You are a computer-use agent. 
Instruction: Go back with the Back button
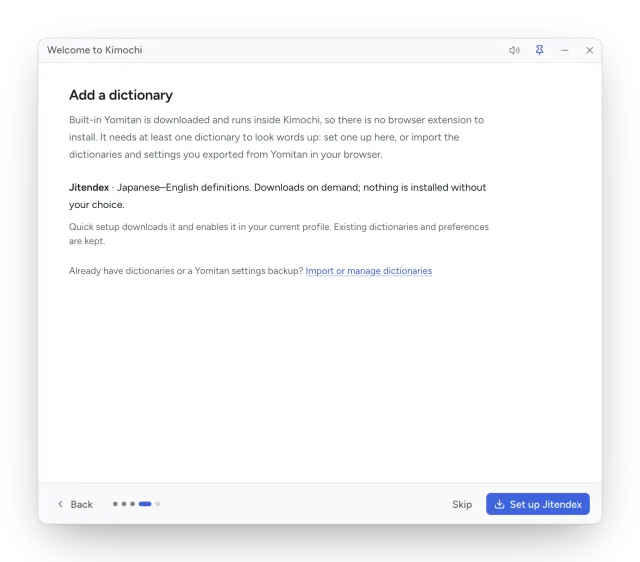tap(76, 504)
